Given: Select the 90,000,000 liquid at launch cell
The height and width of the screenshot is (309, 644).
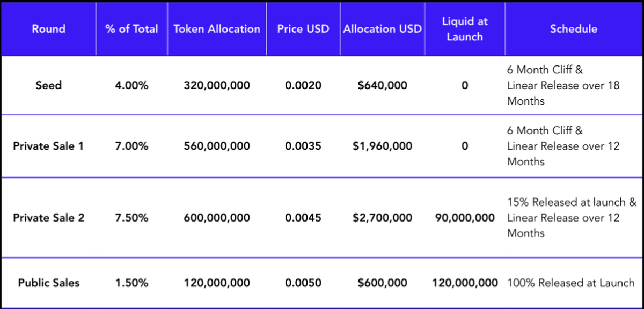Looking at the screenshot, I should (x=464, y=217).
